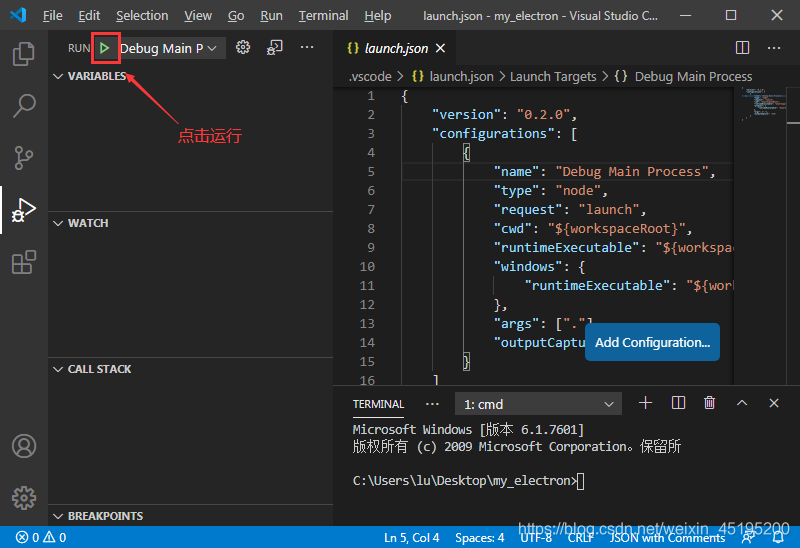The width and height of the screenshot is (800, 548).
Task: Open the Run panel more actions ellipsis
Action: [307, 47]
